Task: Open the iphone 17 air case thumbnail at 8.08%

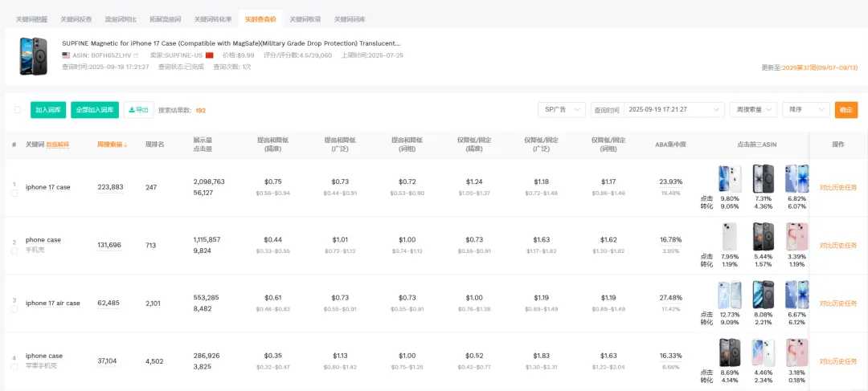Action: (764, 294)
